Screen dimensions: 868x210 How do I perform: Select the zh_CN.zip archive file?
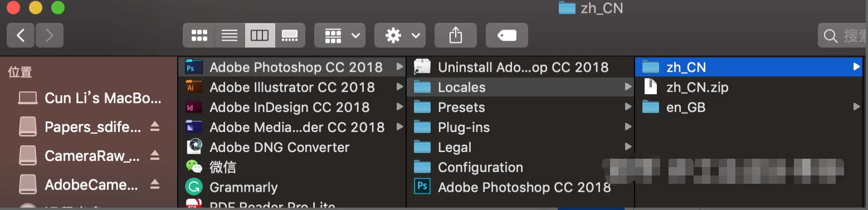749,87
